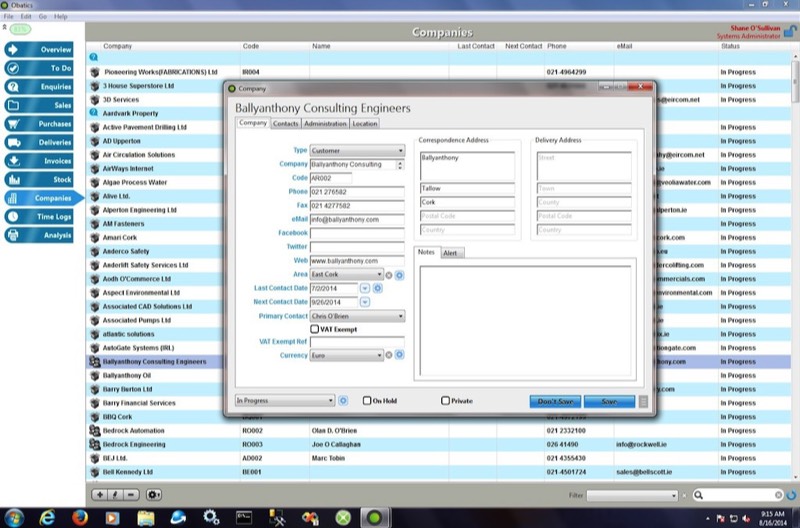Click the Save button
This screenshot has height=528, width=800.
coord(610,401)
